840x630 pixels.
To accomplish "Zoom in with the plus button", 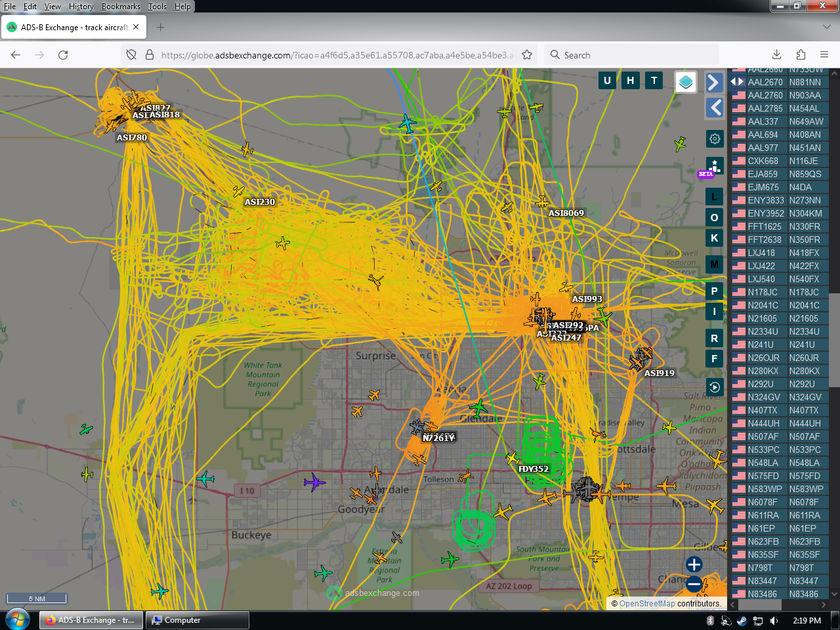I will coord(694,564).
